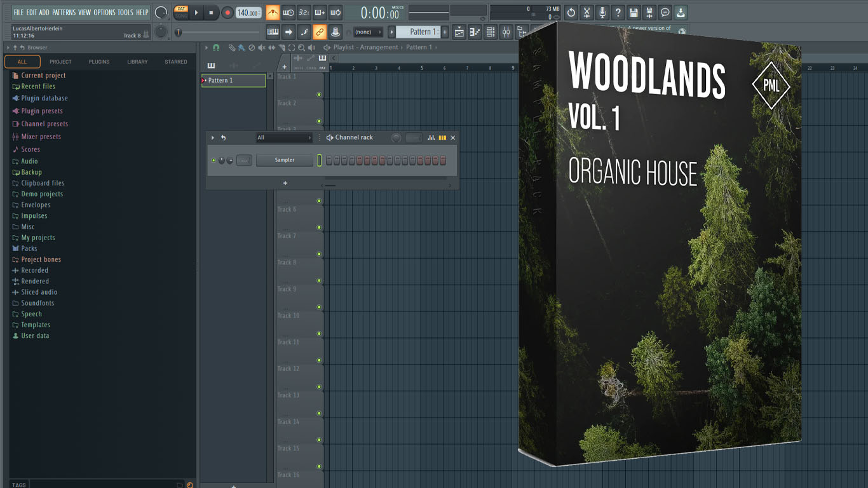Toggle playlist auto scrolling arrow
The height and width of the screenshot is (488, 868).
pos(288,32)
